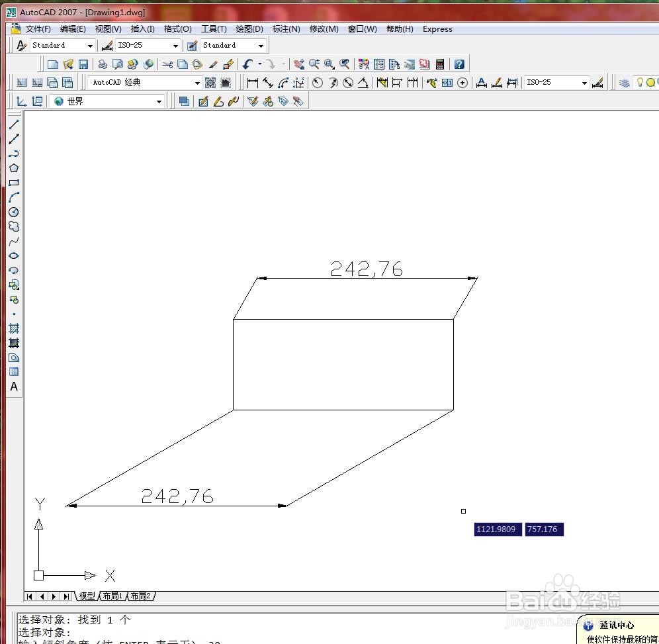
Task: Switch to the 布局1 tab
Action: coord(113,596)
